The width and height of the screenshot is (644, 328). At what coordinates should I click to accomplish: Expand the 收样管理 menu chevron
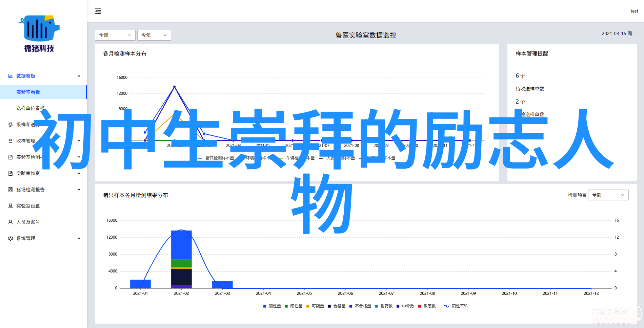pyautogui.click(x=79, y=141)
